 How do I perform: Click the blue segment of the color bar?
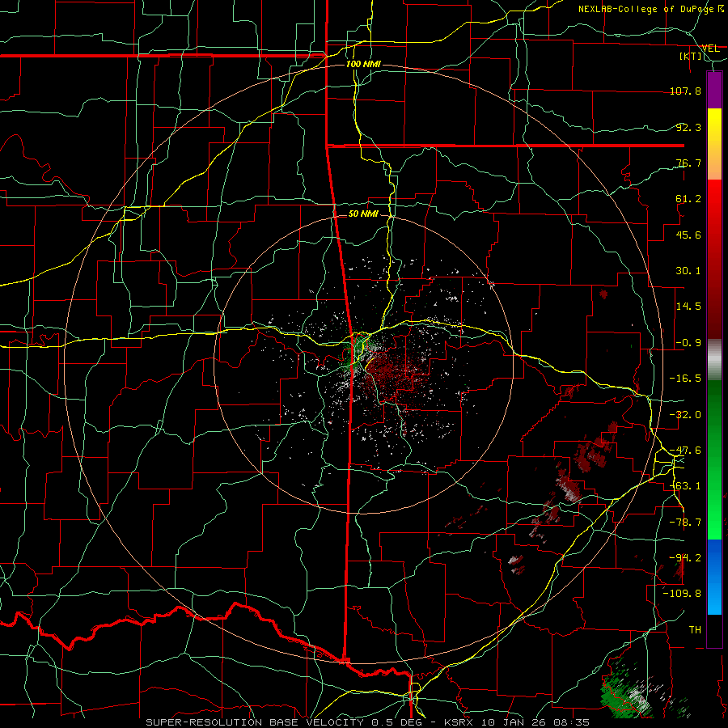click(714, 577)
